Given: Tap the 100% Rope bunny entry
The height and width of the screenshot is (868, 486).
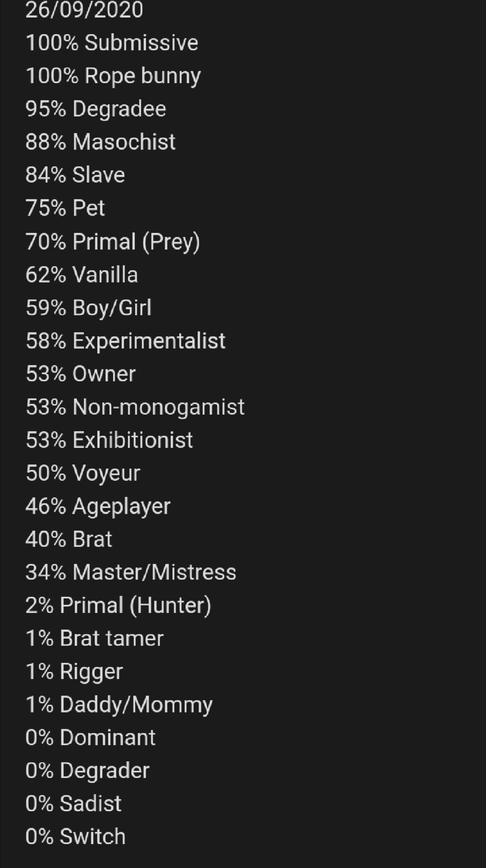Looking at the screenshot, I should click(x=113, y=76).
